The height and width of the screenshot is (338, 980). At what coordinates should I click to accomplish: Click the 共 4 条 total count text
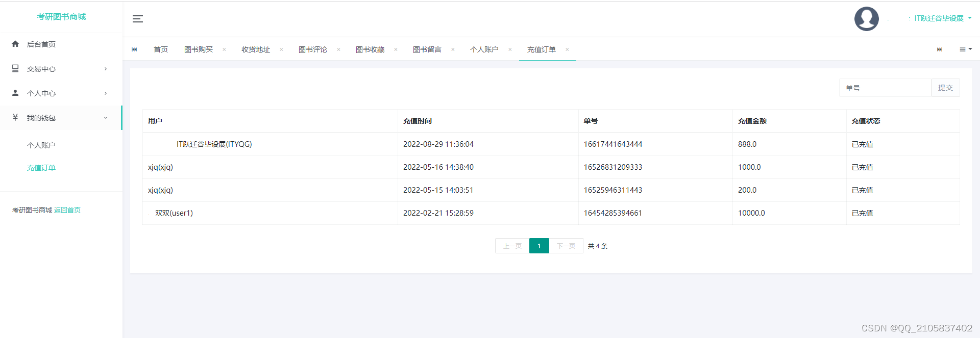click(x=598, y=246)
